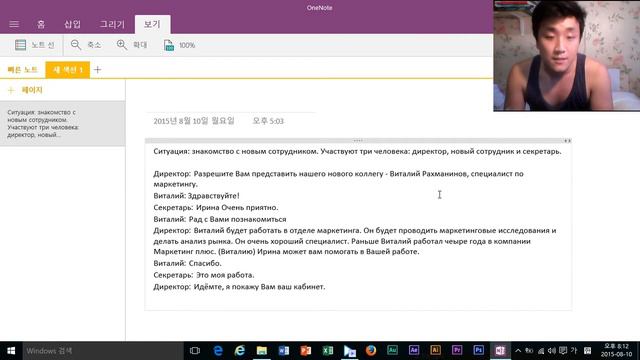Select the 새 섹션 1 section tab
The image size is (640, 360).
tap(68, 70)
